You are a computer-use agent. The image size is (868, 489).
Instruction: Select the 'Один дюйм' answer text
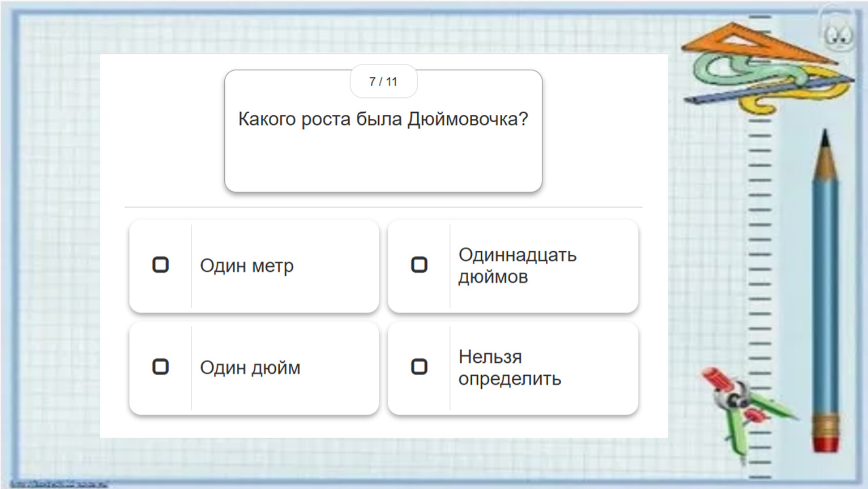(250, 368)
